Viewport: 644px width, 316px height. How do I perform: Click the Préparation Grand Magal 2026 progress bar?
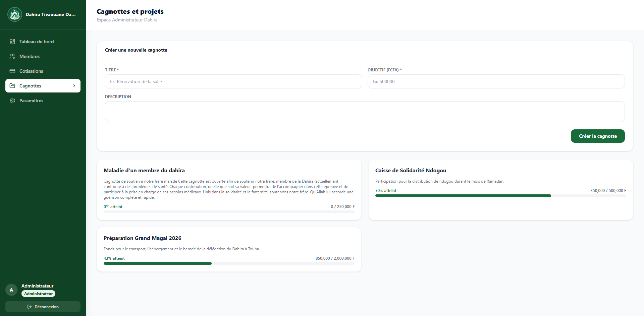[229, 263]
